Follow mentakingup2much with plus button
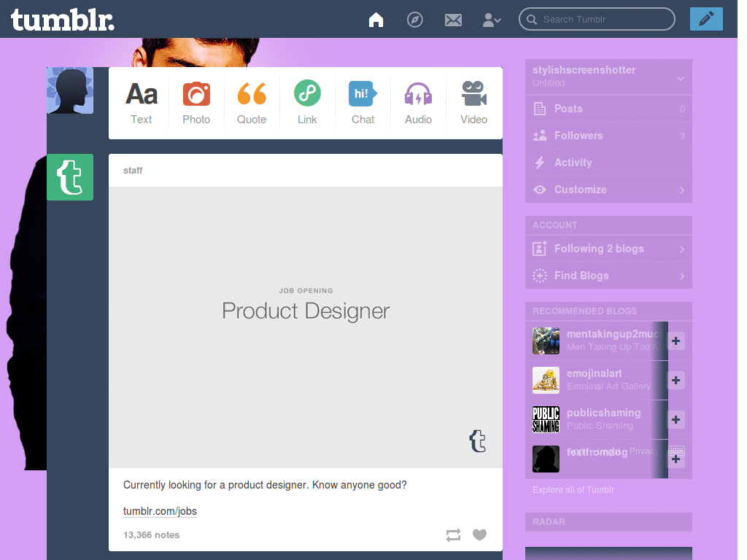Screen dimensions: 747x560 click(x=676, y=341)
